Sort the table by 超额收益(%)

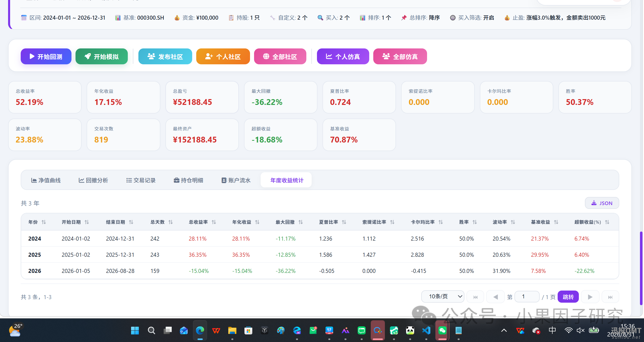tap(607, 222)
